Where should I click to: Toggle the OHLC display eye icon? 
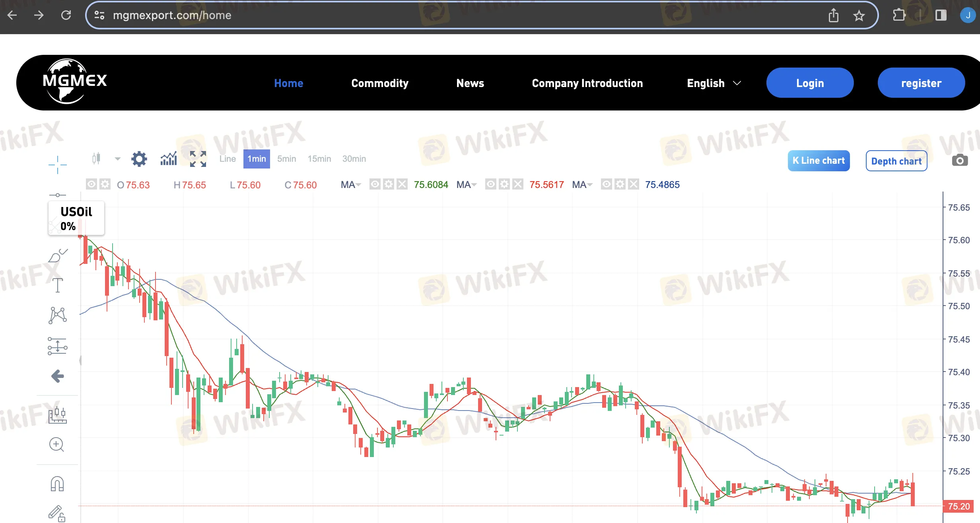[x=91, y=184]
